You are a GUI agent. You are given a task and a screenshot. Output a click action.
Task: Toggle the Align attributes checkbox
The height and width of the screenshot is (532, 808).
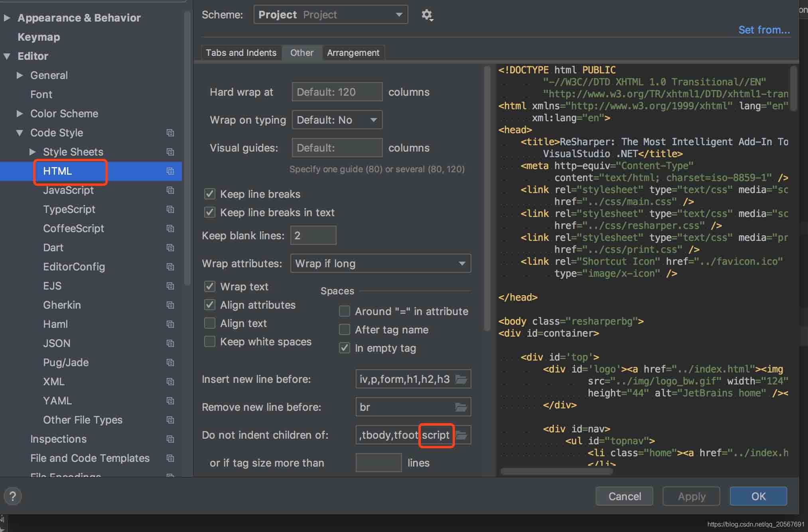pyautogui.click(x=210, y=304)
